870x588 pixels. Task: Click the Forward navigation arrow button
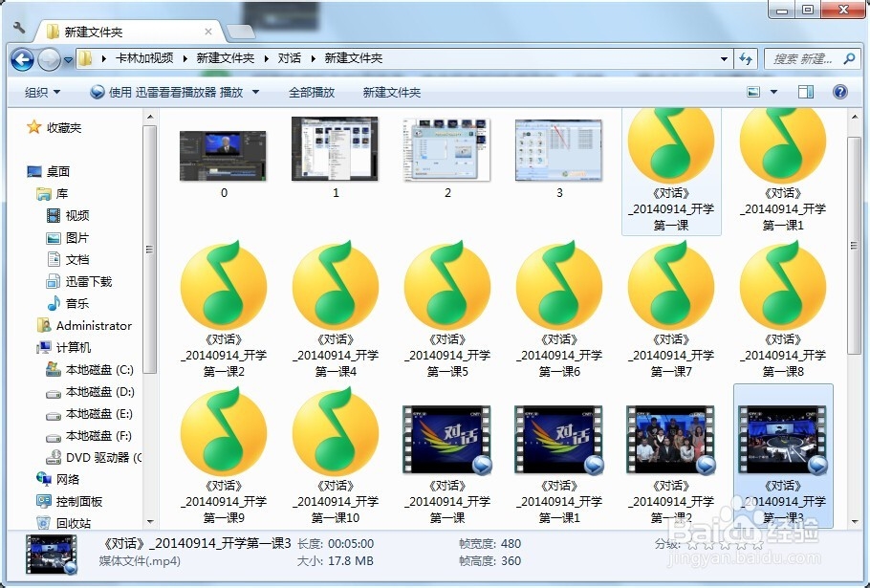[49, 59]
